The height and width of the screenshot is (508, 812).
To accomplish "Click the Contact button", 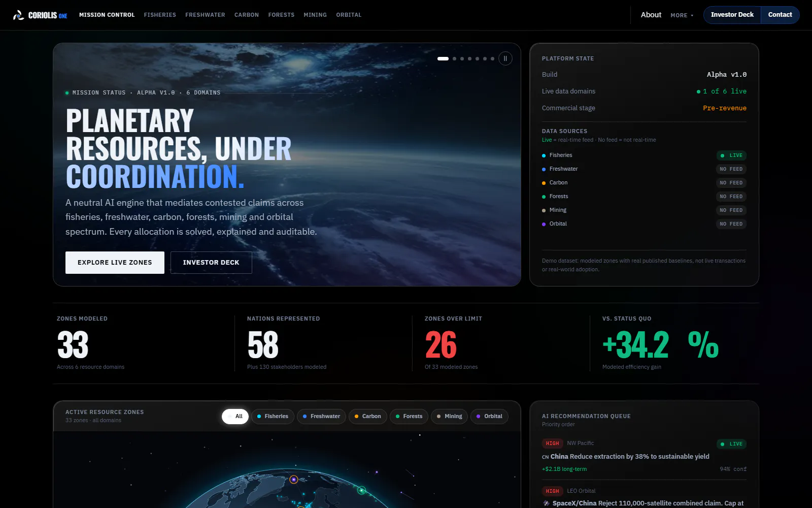I will pyautogui.click(x=780, y=15).
